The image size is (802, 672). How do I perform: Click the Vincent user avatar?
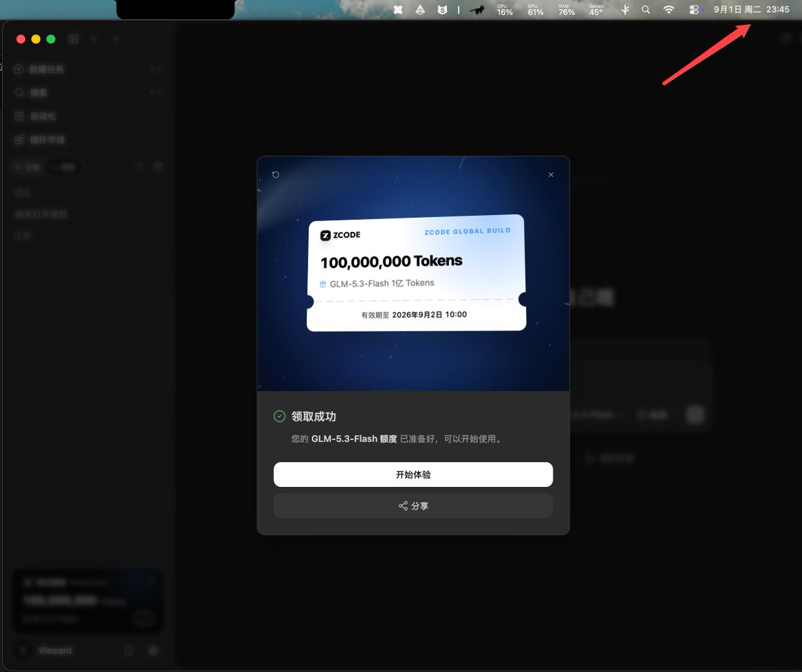point(23,651)
